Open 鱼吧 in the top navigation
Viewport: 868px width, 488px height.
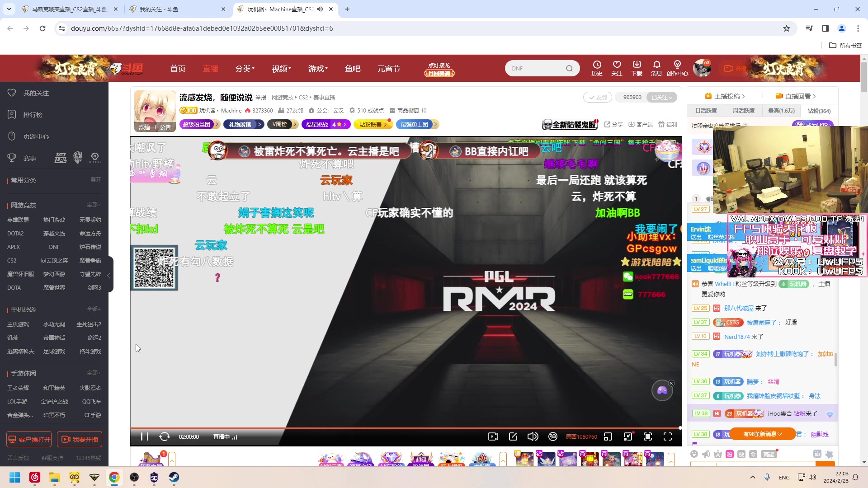pos(353,69)
